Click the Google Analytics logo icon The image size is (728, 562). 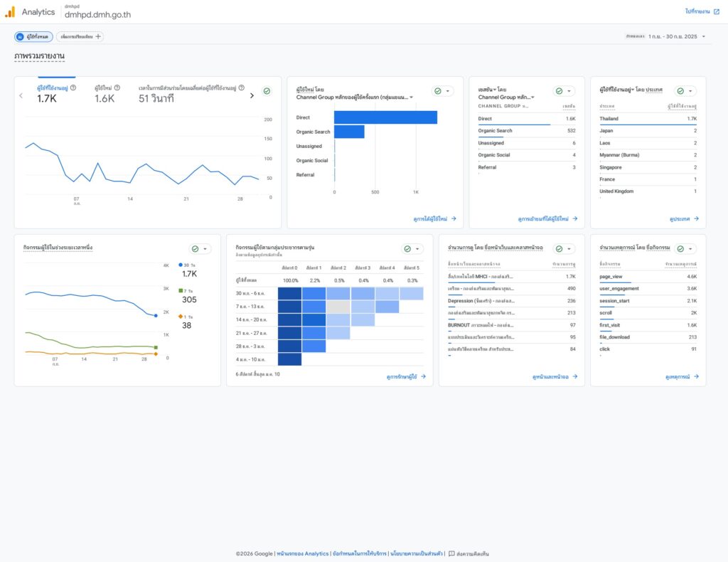tap(10, 12)
